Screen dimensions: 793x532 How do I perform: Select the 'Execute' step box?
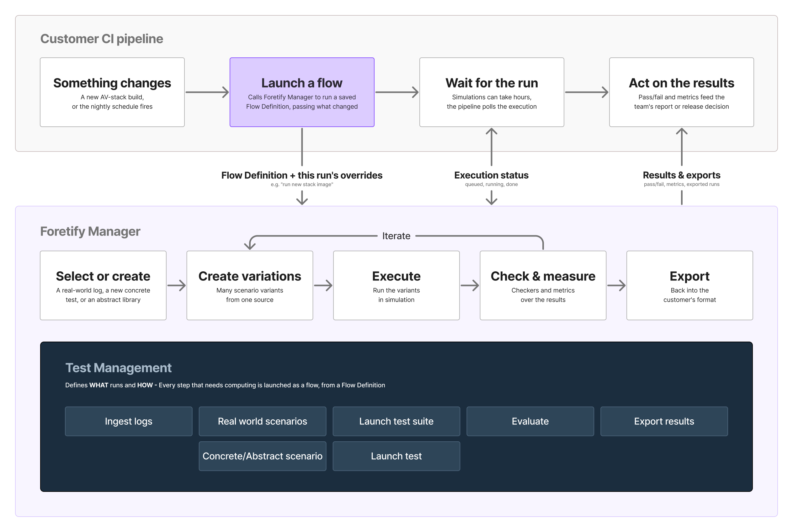396,285
